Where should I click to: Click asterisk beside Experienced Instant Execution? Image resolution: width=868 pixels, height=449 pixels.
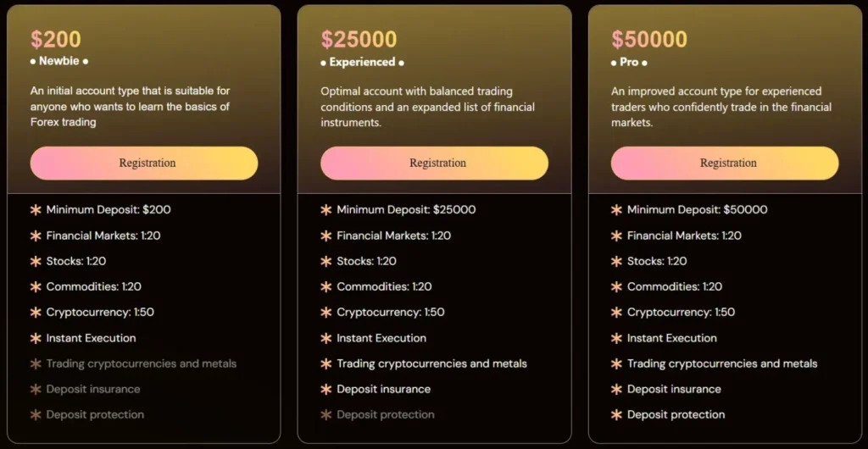tap(326, 338)
